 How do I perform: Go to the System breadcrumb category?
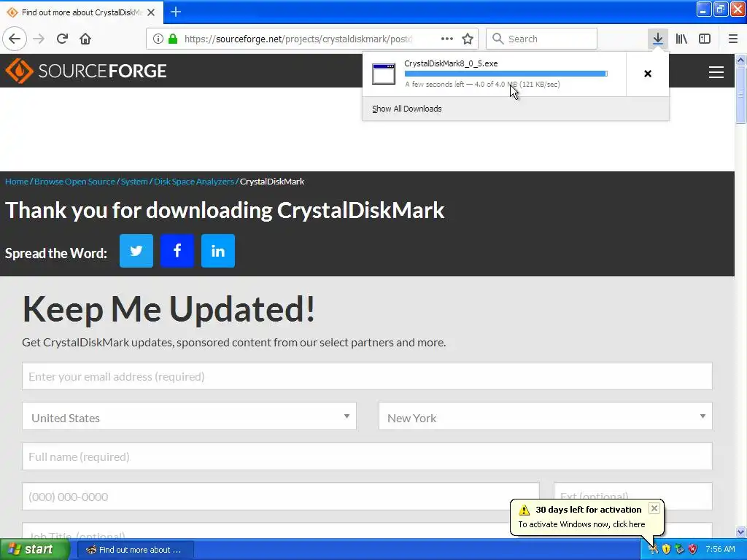pyautogui.click(x=134, y=182)
